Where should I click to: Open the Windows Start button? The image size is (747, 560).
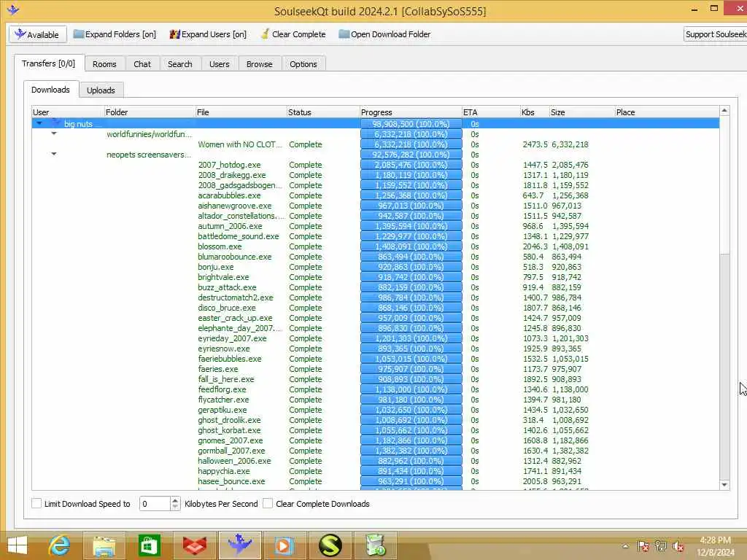(x=18, y=545)
